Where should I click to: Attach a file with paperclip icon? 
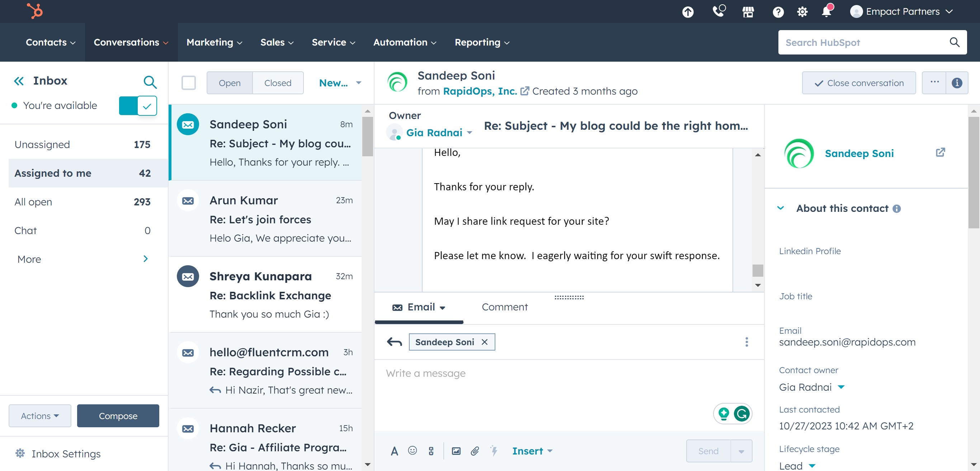click(475, 451)
